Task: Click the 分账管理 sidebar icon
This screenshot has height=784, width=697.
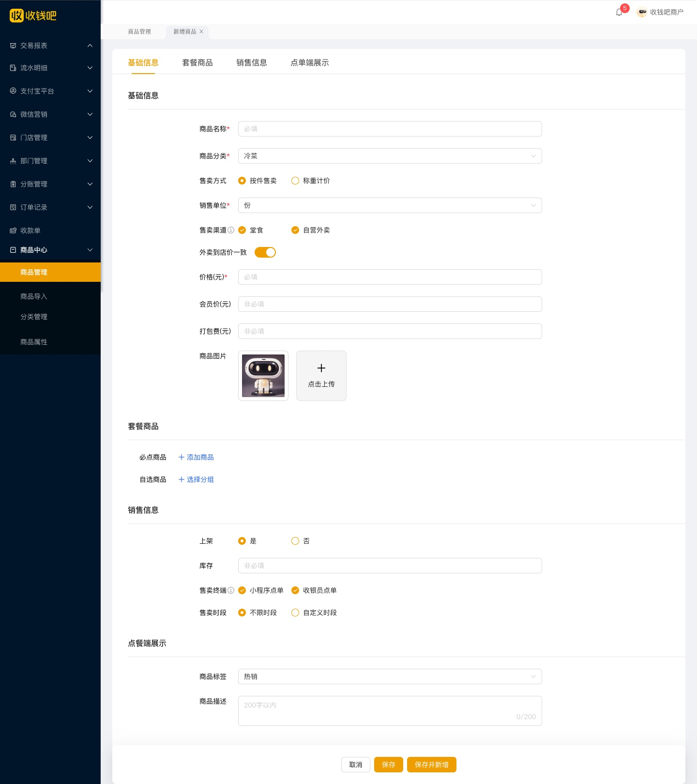Action: (13, 184)
